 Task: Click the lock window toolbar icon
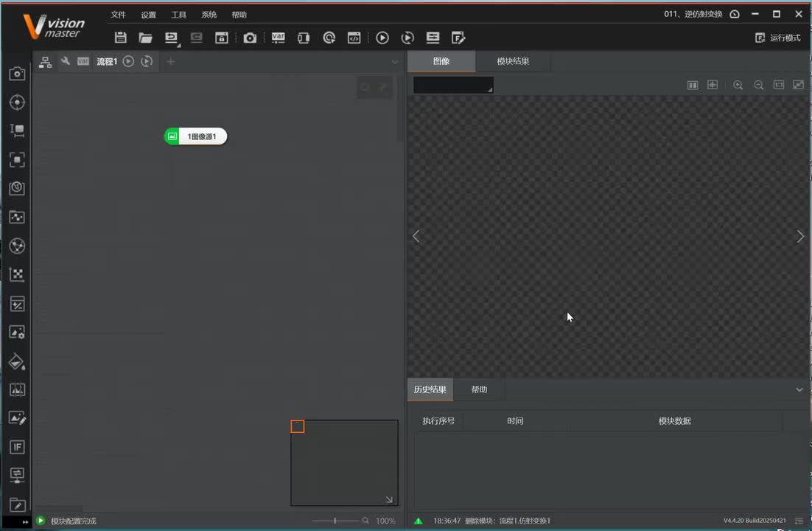click(222, 38)
